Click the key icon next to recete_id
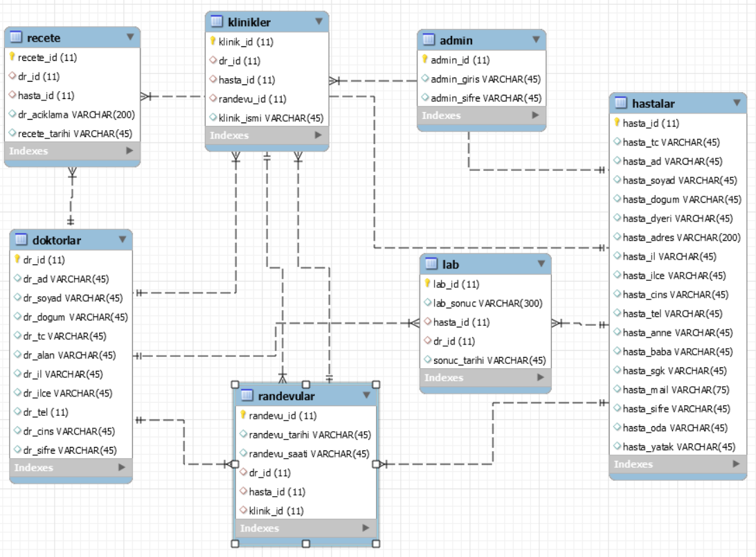This screenshot has width=756, height=557. click(x=13, y=58)
